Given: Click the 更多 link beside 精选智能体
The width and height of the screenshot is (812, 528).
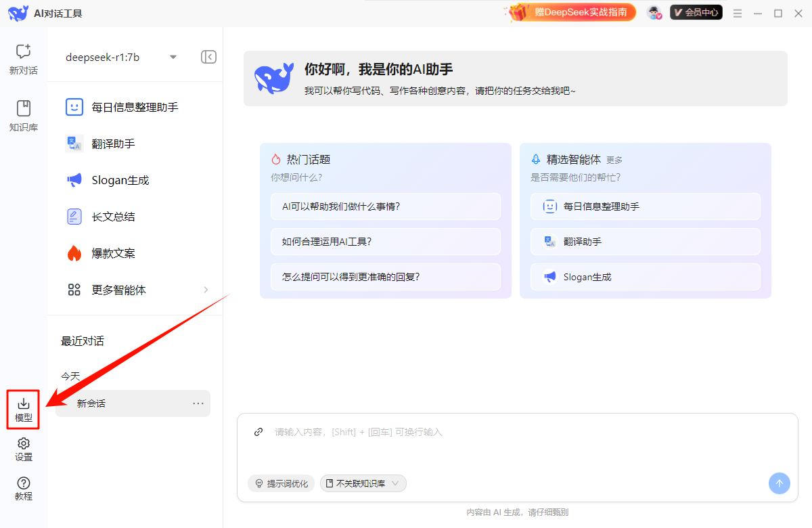Looking at the screenshot, I should click(614, 160).
